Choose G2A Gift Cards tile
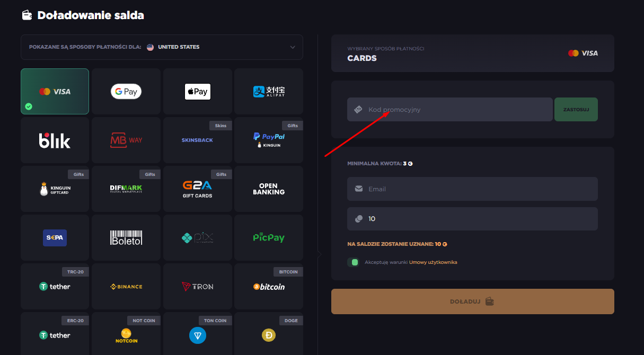Image resolution: width=644 pixels, height=355 pixels. point(198,189)
